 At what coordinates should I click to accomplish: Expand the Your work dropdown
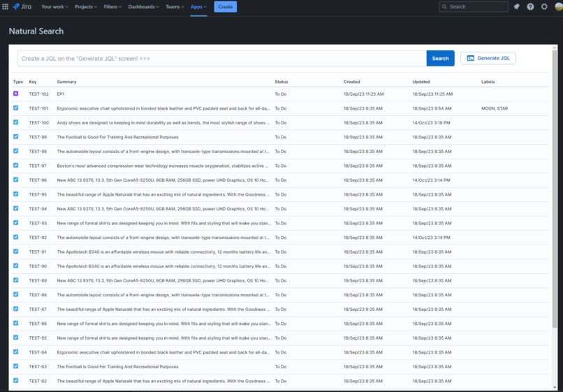point(54,6)
